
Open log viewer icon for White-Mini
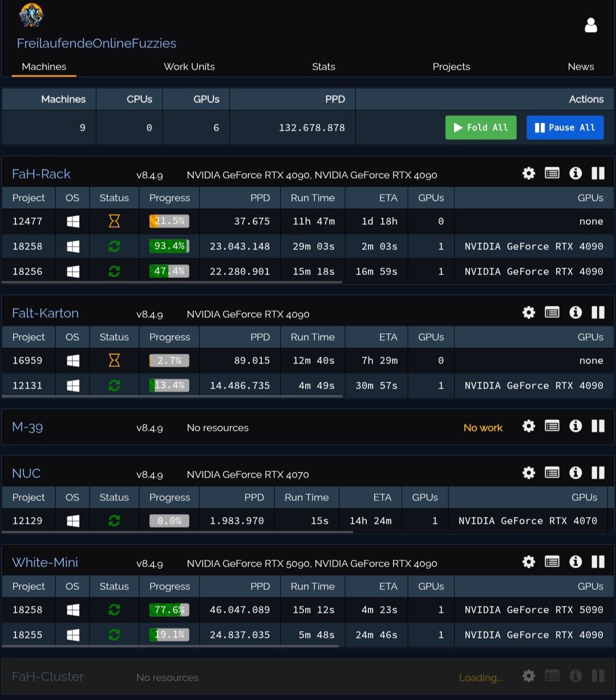point(552,562)
